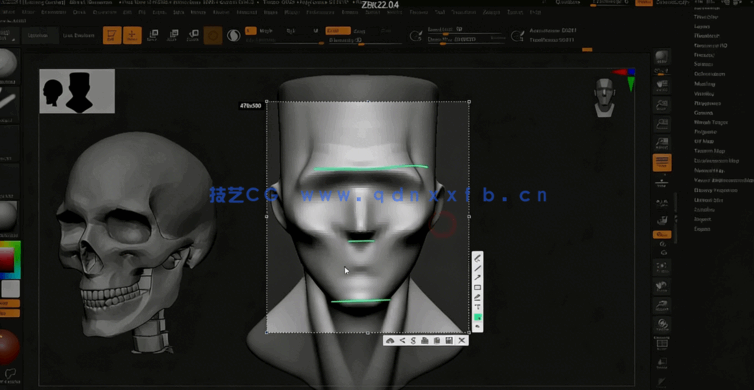Toggle the orange Xyz rotation button
This screenshot has height=390, width=754.
(662, 234)
